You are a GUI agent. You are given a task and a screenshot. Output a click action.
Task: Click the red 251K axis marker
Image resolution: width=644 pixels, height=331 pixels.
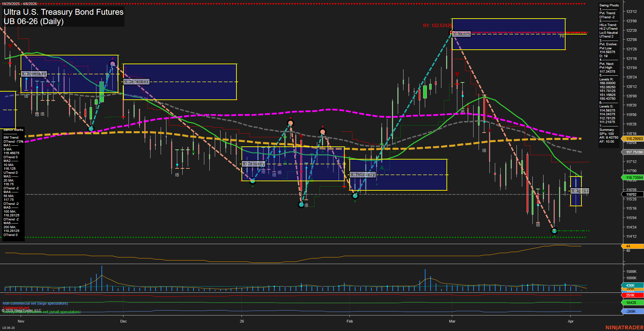click(x=631, y=295)
